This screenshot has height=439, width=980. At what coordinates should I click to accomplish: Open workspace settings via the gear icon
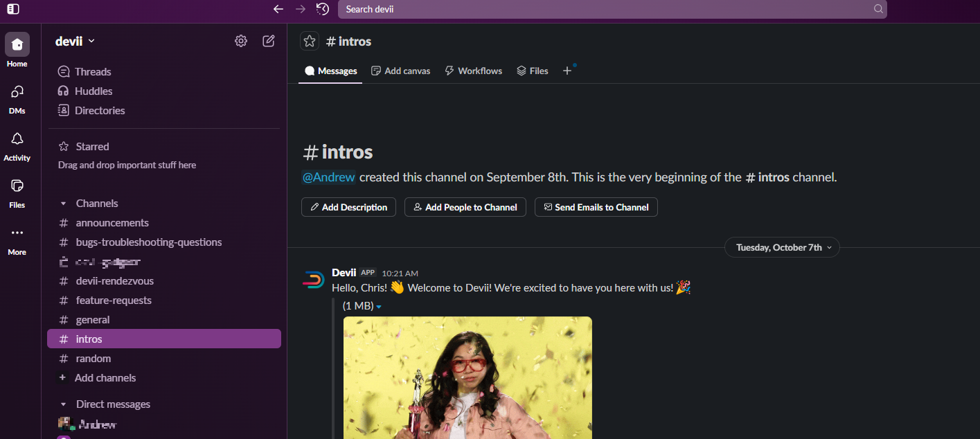coord(240,41)
